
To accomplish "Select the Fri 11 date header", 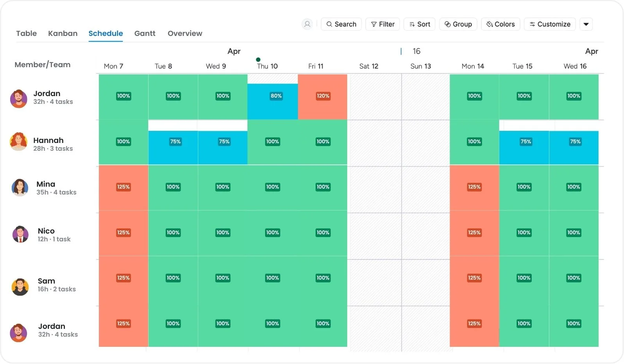I will 316,66.
